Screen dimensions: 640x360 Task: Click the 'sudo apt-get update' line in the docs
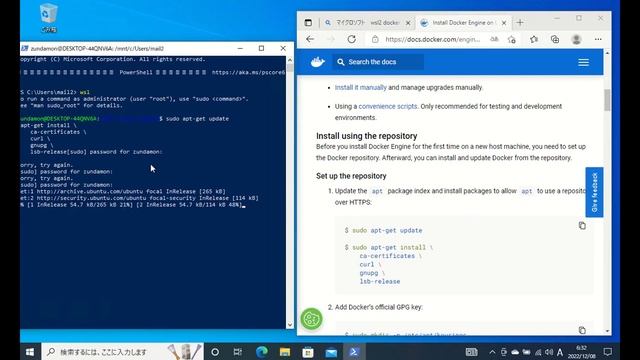click(384, 230)
